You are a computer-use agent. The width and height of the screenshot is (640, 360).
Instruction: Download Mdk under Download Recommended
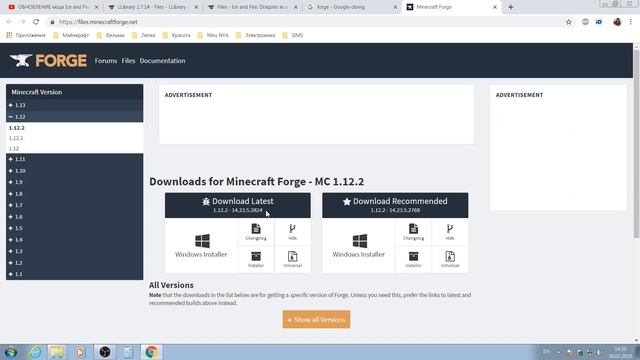point(450,232)
